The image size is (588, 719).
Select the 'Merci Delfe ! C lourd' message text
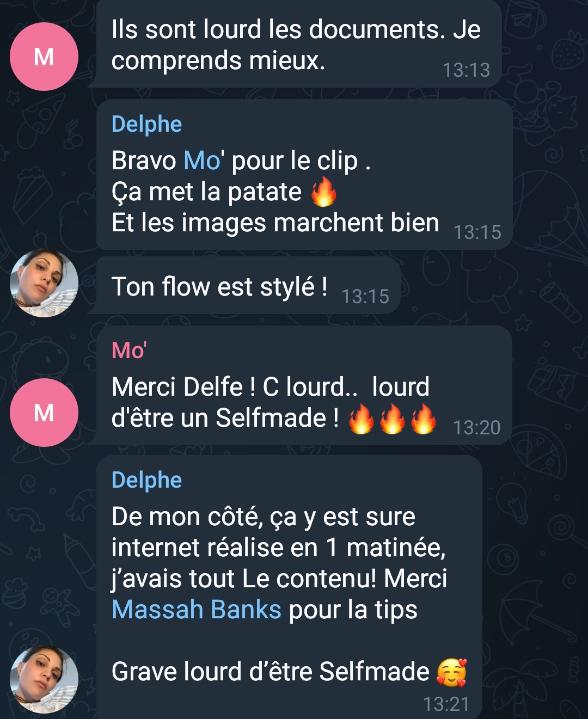click(271, 402)
